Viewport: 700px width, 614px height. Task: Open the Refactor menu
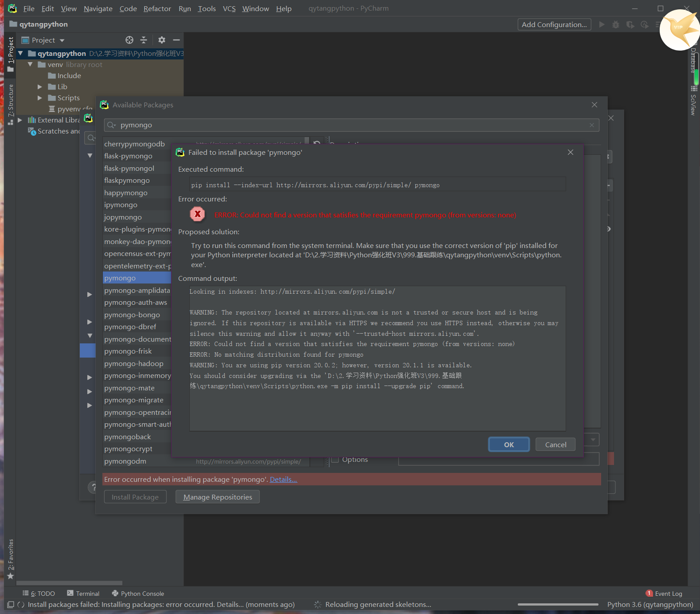(x=157, y=8)
